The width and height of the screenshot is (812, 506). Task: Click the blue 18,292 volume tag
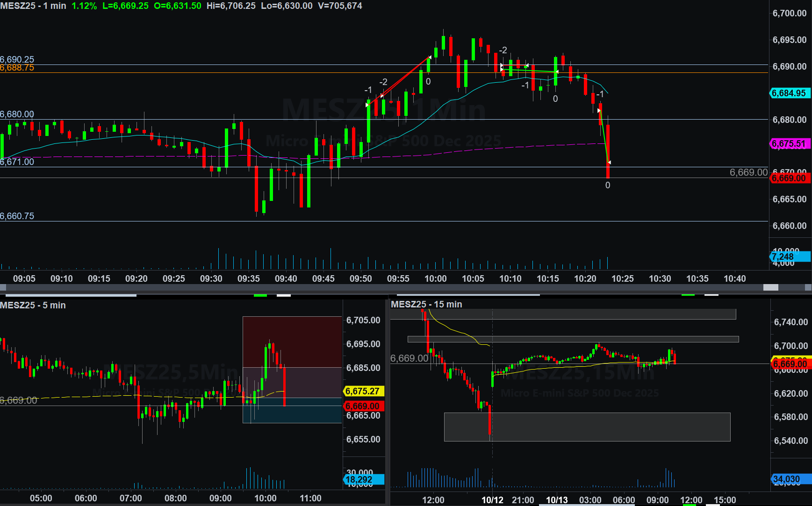point(364,479)
